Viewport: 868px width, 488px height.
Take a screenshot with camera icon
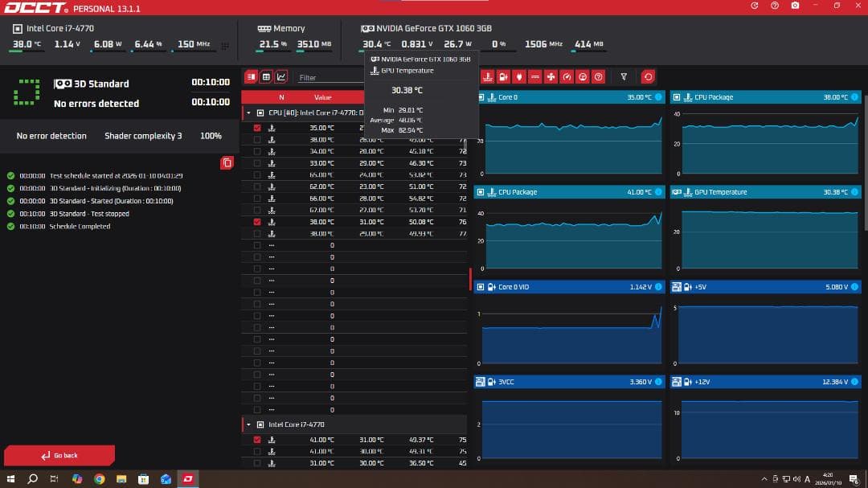(x=795, y=6)
